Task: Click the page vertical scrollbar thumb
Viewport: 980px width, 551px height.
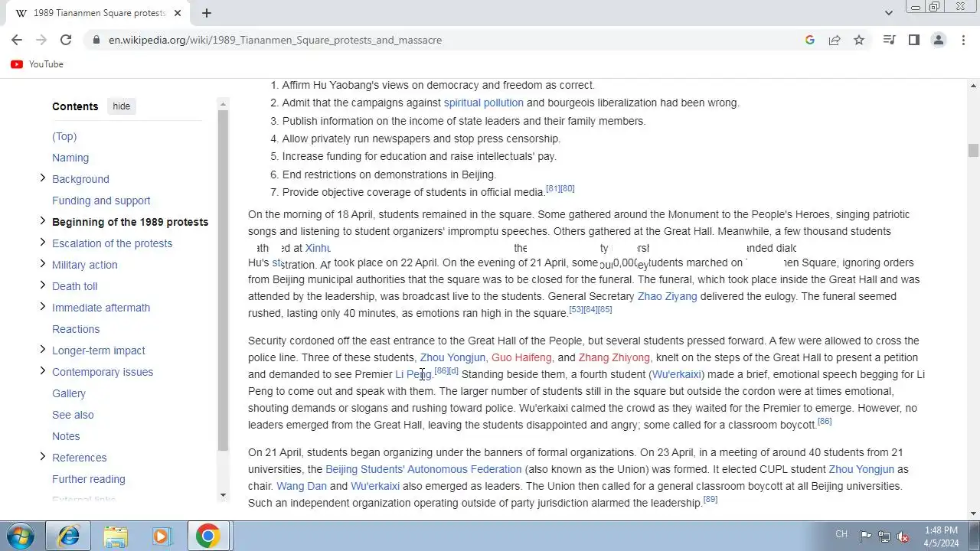Action: [x=973, y=150]
